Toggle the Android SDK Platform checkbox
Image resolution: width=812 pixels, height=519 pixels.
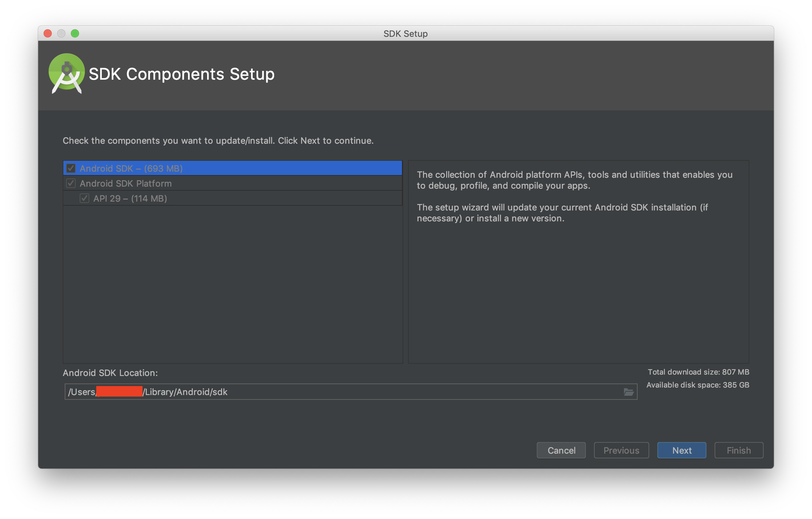[x=71, y=183]
